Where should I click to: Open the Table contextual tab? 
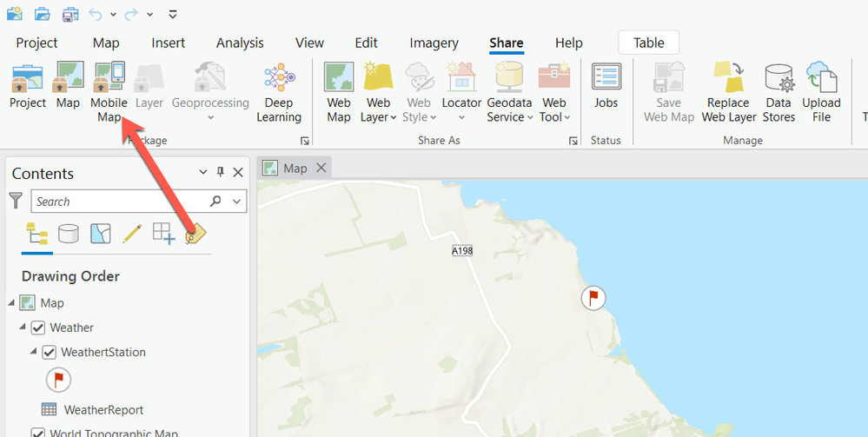649,43
